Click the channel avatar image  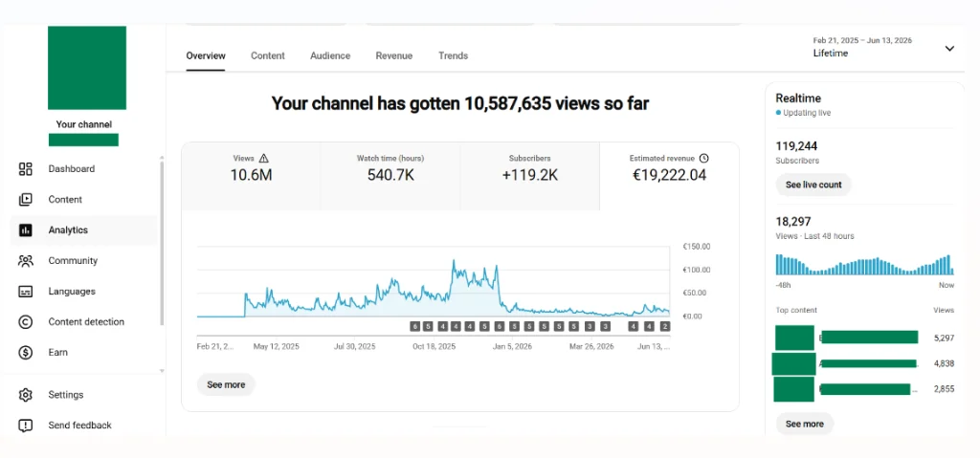[x=87, y=68]
